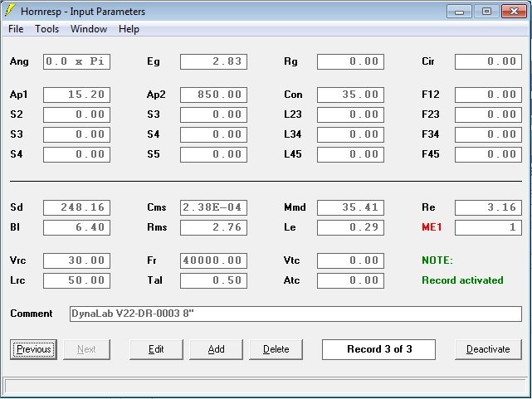Select the Re field showing 3.16

pyautogui.click(x=488, y=207)
